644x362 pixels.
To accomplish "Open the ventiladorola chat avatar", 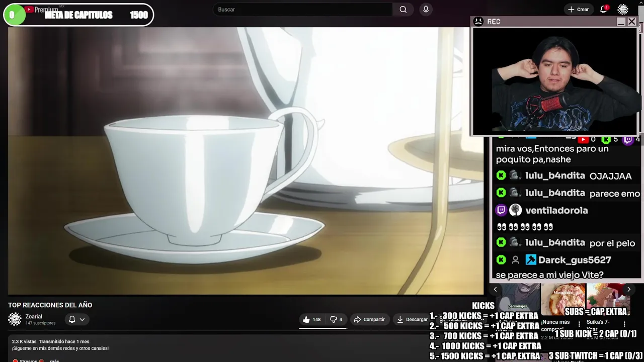I will [x=515, y=210].
